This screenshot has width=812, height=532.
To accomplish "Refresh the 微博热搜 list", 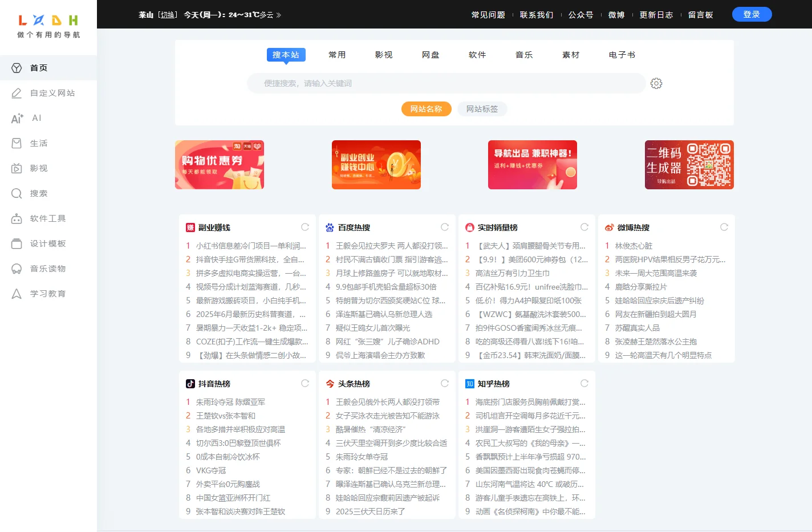I will point(724,227).
